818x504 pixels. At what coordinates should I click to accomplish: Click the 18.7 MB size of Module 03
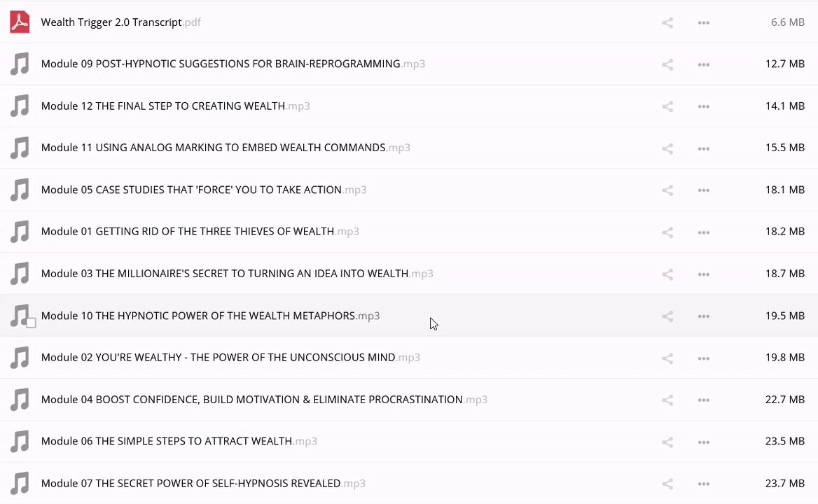coord(784,274)
